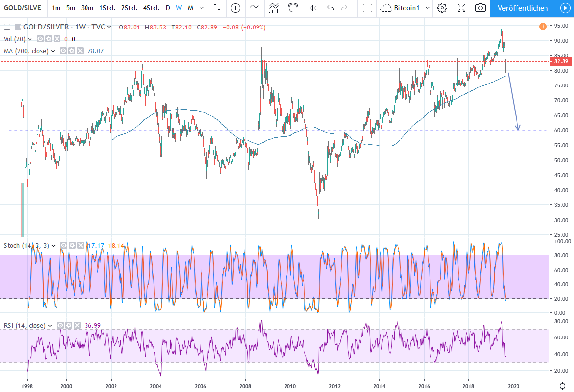Start bar replay with the rewind icon
The image size is (574, 392).
tap(313, 8)
